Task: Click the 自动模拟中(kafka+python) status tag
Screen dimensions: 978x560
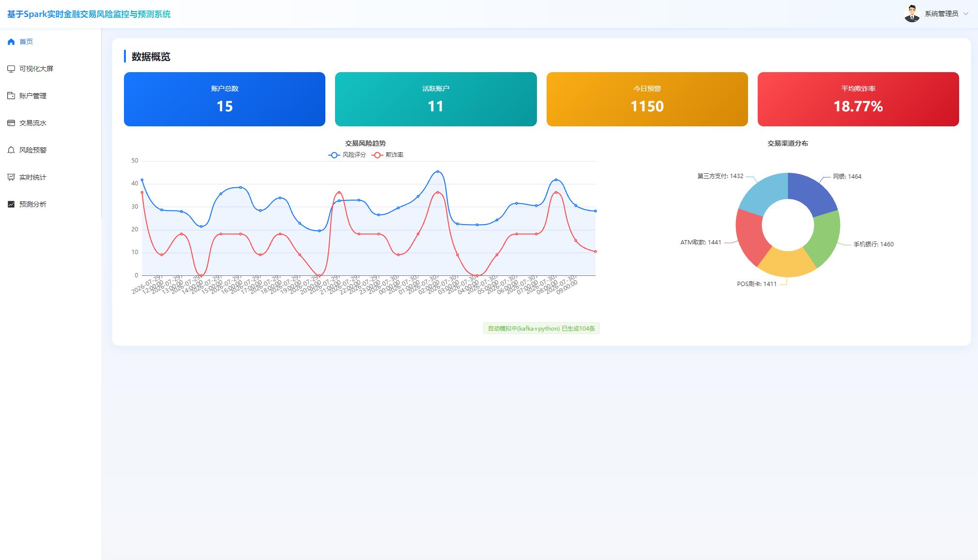Action: [541, 329]
